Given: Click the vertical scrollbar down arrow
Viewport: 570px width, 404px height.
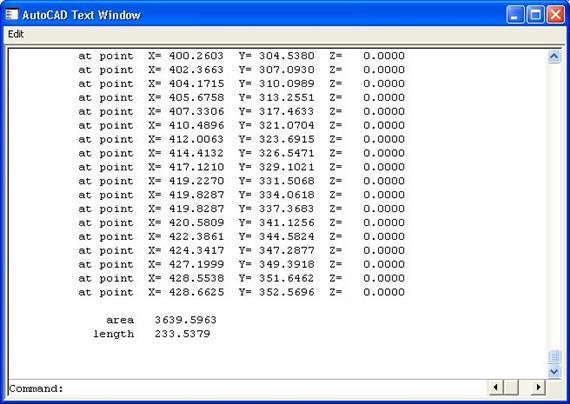Looking at the screenshot, I should [x=554, y=372].
